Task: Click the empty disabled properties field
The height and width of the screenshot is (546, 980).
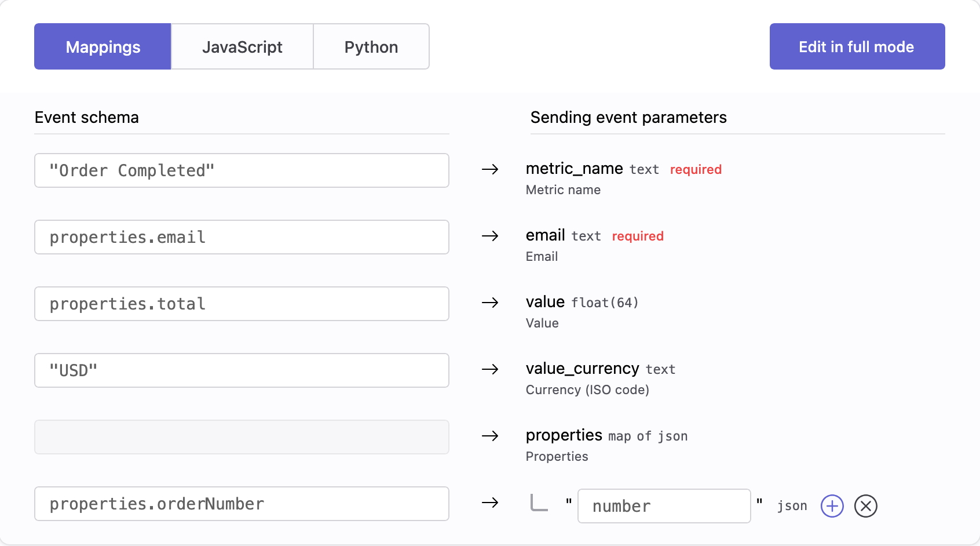Action: 242,437
